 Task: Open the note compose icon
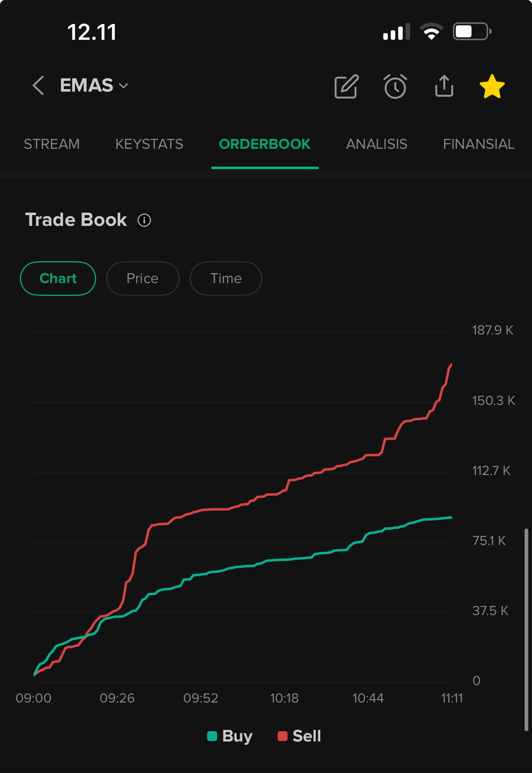pyautogui.click(x=346, y=87)
